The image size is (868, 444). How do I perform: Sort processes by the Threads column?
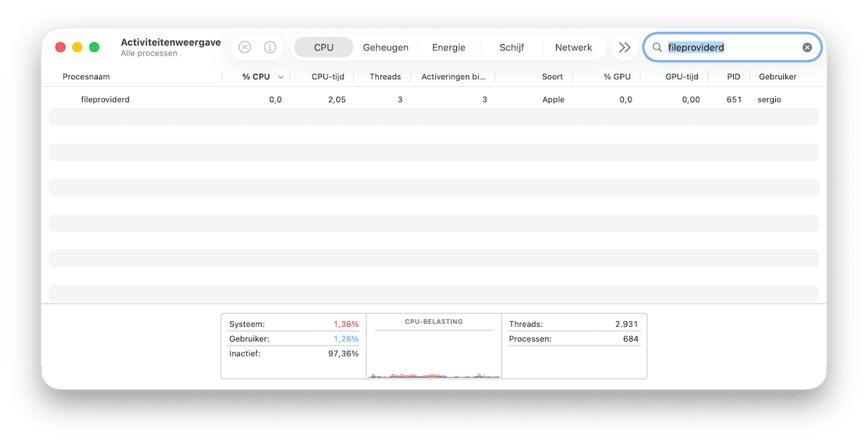385,76
